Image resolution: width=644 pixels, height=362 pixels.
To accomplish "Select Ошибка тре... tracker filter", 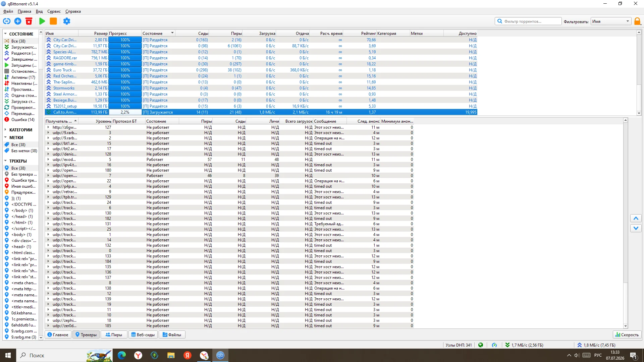I will [21, 180].
